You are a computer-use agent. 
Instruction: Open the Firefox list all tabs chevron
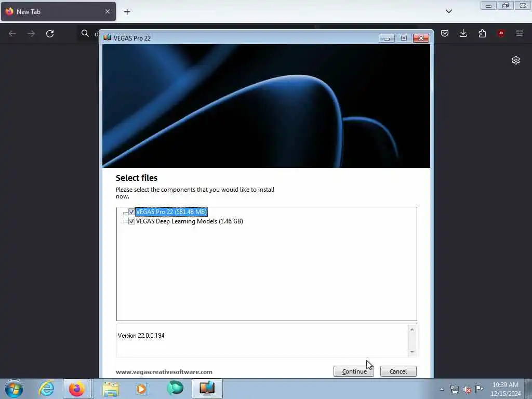click(448, 11)
